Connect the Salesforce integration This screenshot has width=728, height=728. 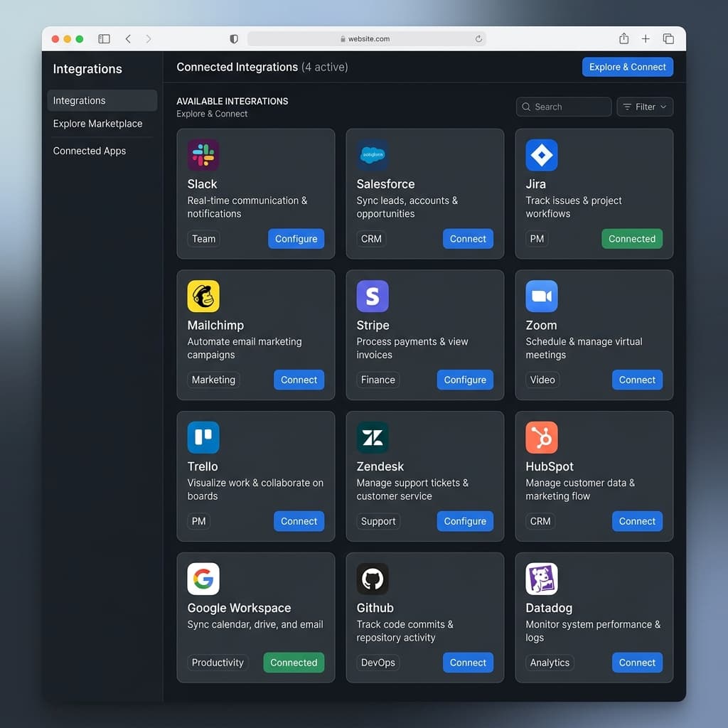point(468,239)
